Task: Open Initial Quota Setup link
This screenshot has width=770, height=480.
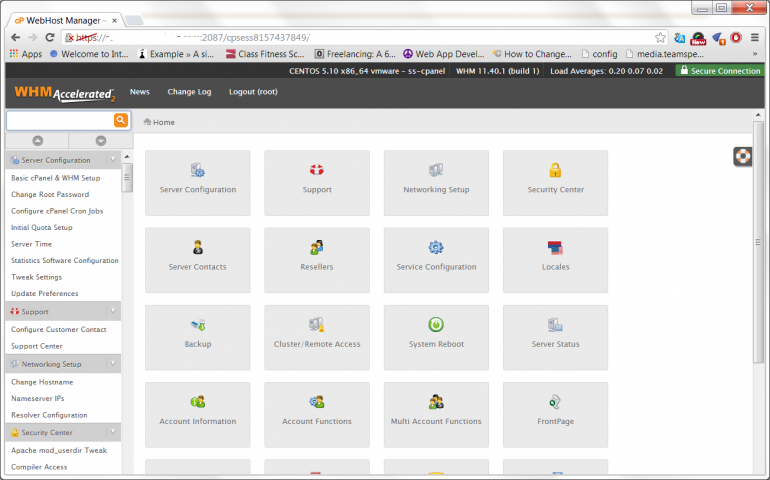Action: [x=42, y=227]
